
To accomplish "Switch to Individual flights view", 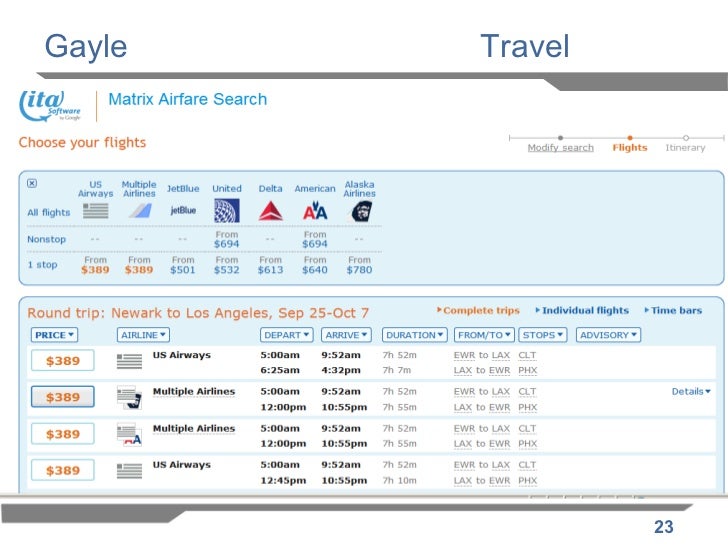I will [x=582, y=310].
